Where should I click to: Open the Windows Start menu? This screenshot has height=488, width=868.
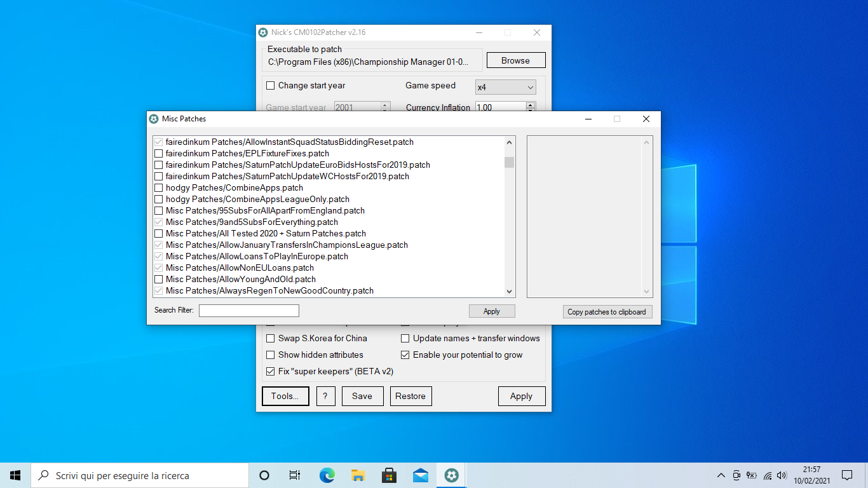(15, 475)
